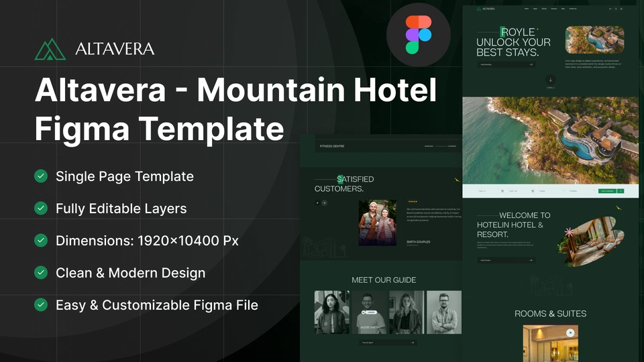Click the check icon beside Fully Editable Layers
644x362 pixels.
coord(41,208)
